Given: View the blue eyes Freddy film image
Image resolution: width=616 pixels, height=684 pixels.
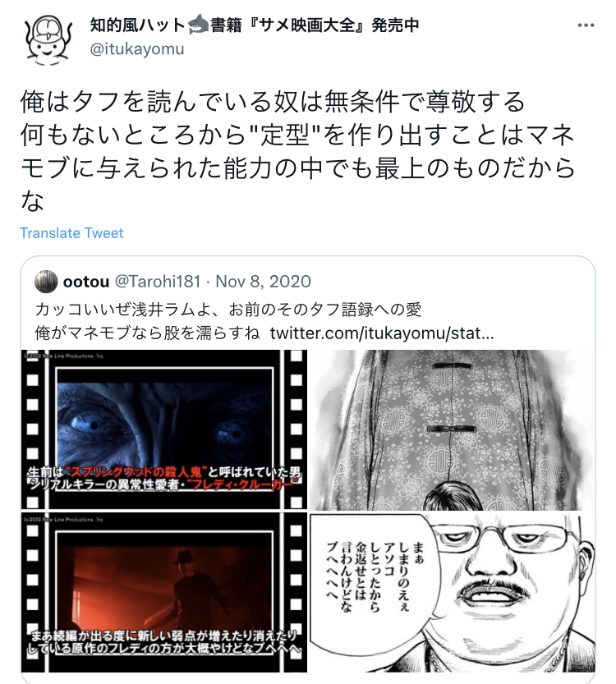Looking at the screenshot, I should (164, 429).
